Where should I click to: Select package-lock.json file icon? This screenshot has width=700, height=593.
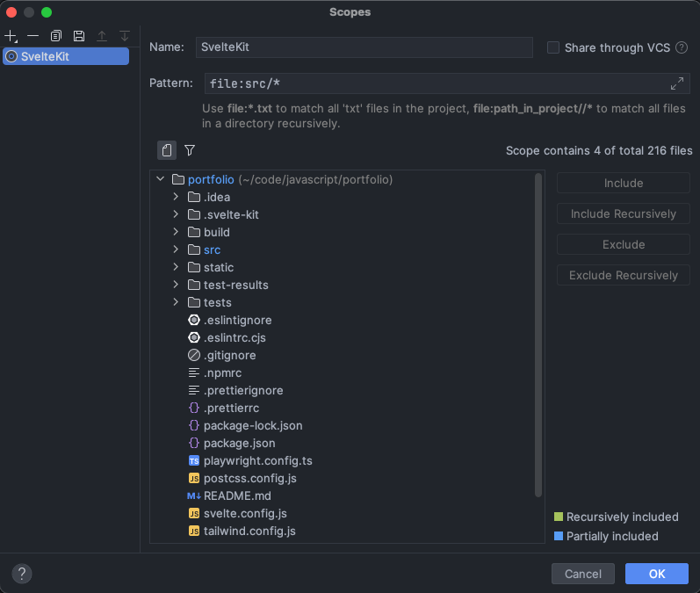pyautogui.click(x=194, y=425)
